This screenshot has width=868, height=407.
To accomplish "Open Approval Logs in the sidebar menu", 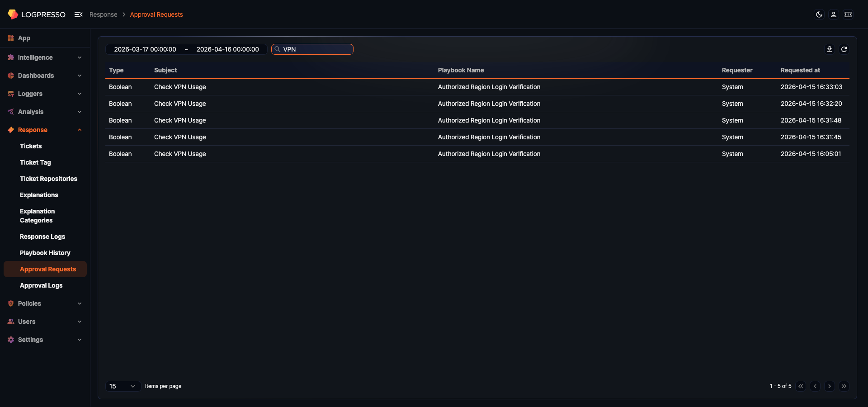I will pyautogui.click(x=41, y=285).
